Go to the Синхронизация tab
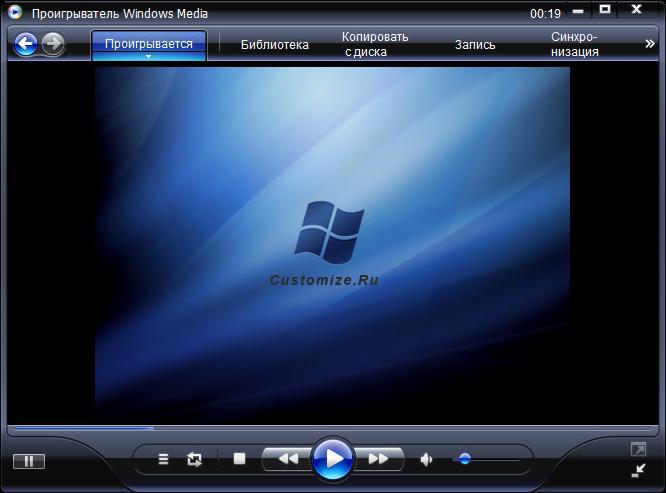 [x=574, y=44]
